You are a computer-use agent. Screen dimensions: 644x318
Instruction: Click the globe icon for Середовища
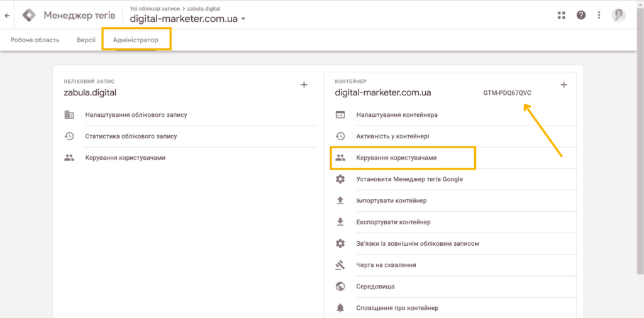(340, 287)
